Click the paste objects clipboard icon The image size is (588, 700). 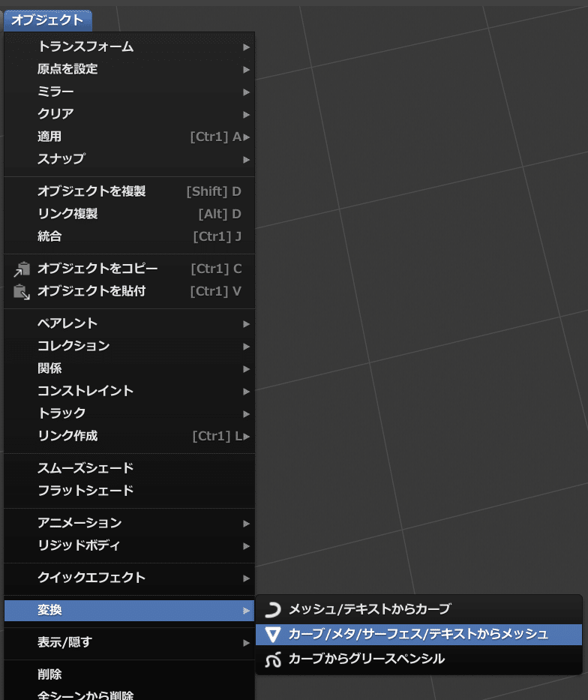22,292
